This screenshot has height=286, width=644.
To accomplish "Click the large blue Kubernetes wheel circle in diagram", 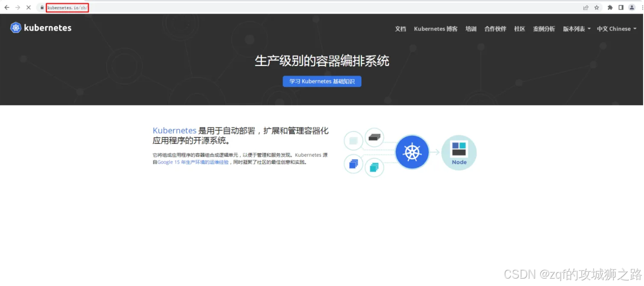I will pos(412,152).
